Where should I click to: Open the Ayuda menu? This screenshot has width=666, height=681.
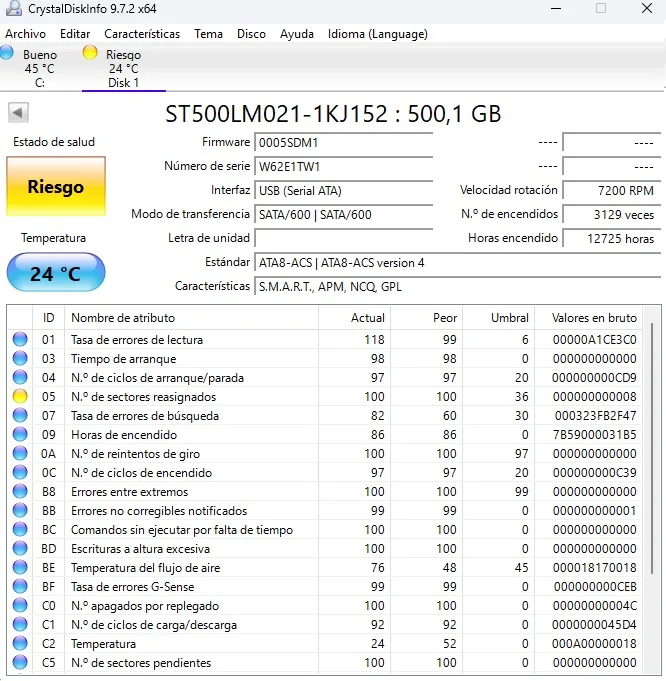pyautogui.click(x=297, y=34)
